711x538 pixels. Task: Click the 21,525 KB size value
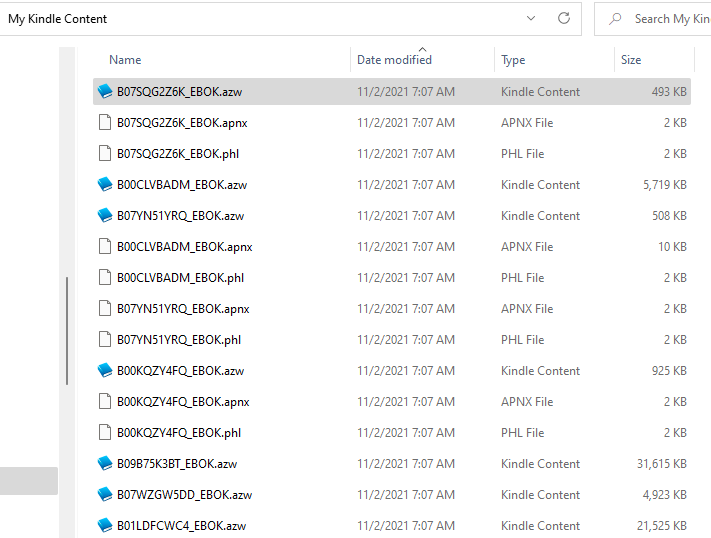[662, 526]
